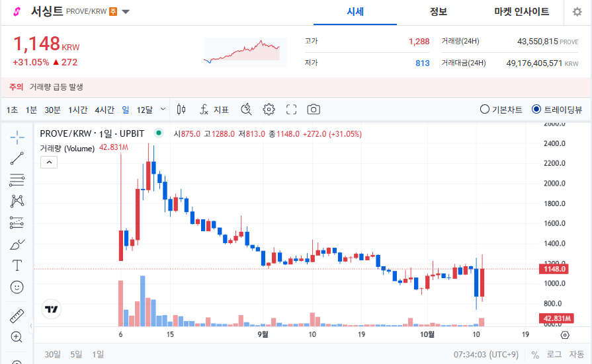Select the 4시간 interval
The height and width of the screenshot is (364, 592).
(105, 110)
